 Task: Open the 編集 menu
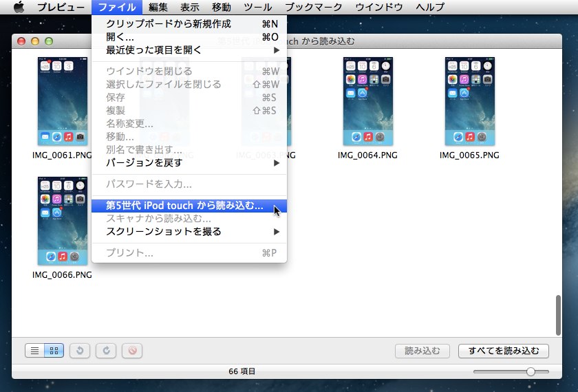158,7
